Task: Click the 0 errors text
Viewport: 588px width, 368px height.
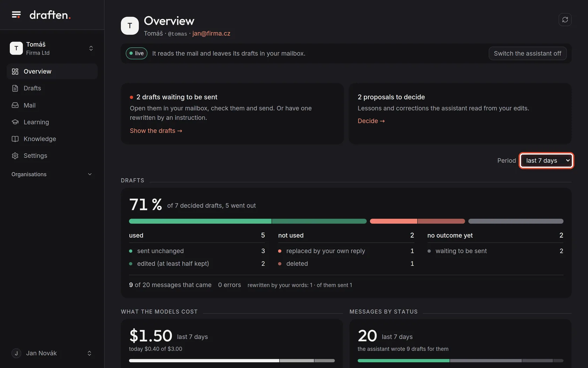Action: pyautogui.click(x=230, y=285)
